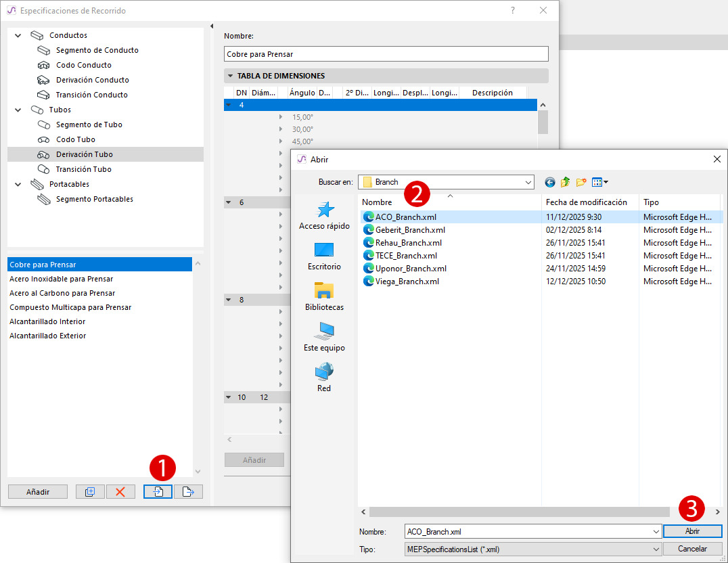The image size is (728, 563).
Task: Expand the 15,00° angle row
Action: [281, 117]
